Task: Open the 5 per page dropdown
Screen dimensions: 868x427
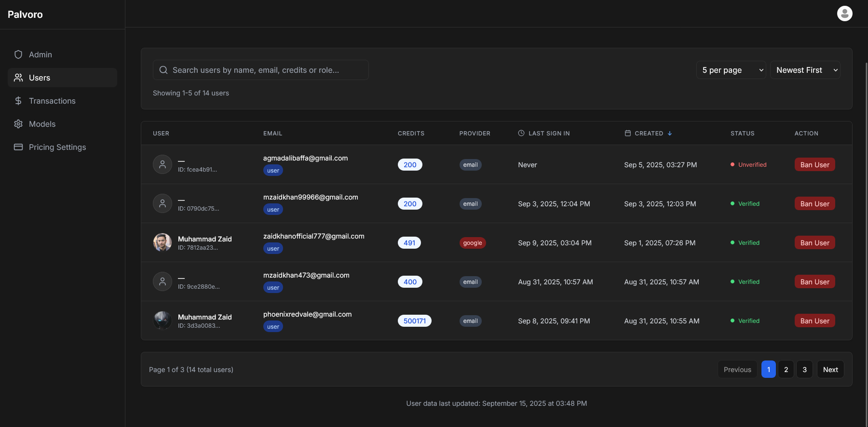Action: pos(731,70)
